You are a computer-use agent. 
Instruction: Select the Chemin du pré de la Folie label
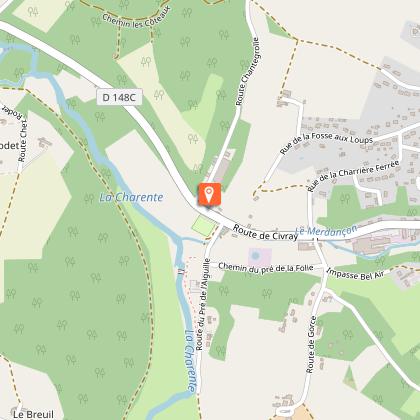tap(266, 268)
